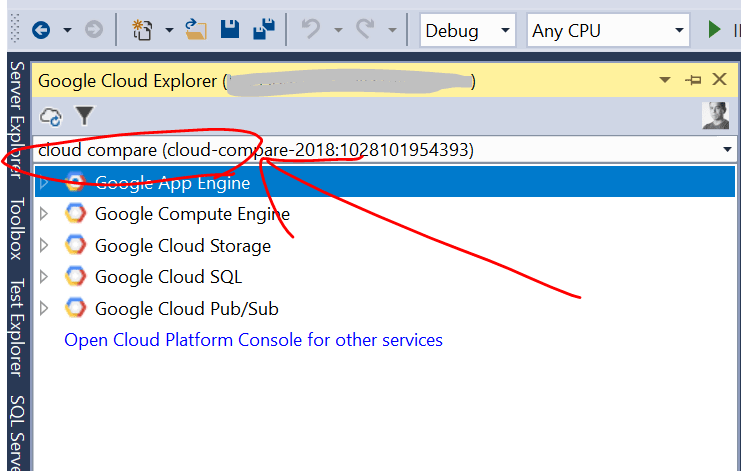This screenshot has width=741, height=471.
Task: Open the Any CPU platform dropdown
Action: (x=608, y=31)
